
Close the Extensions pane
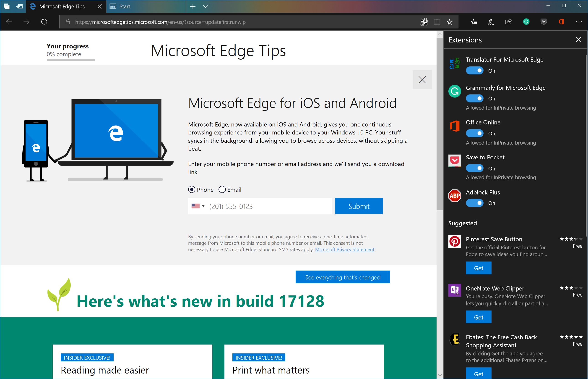click(x=579, y=40)
